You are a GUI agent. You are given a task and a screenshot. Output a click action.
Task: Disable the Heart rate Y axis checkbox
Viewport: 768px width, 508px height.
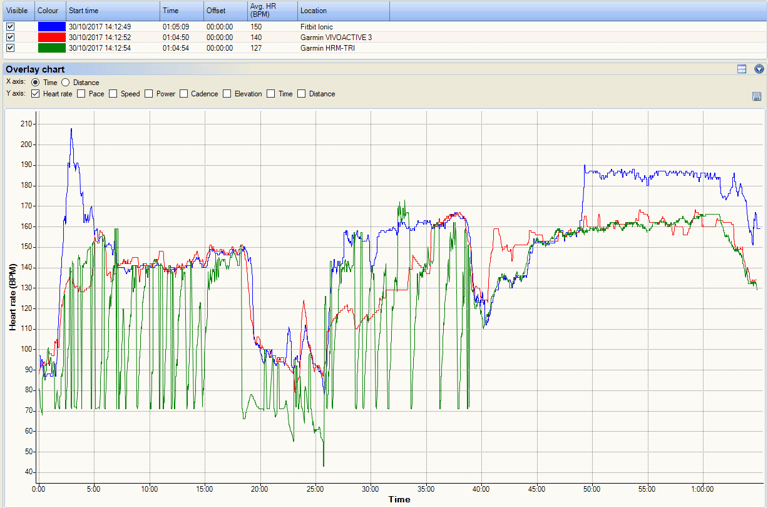36,94
